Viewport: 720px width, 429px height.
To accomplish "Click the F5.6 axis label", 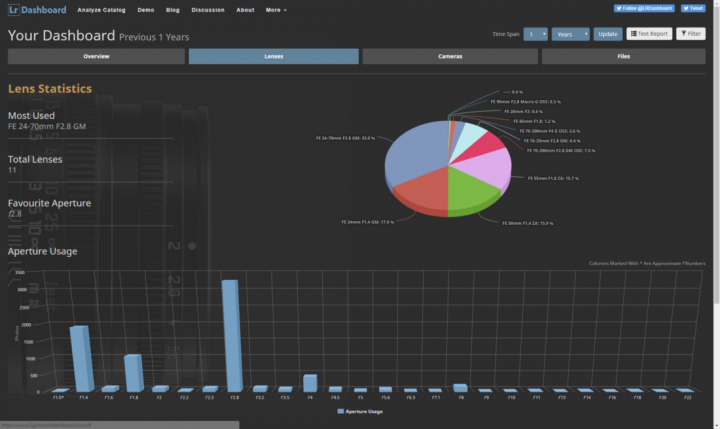I will [x=385, y=397].
